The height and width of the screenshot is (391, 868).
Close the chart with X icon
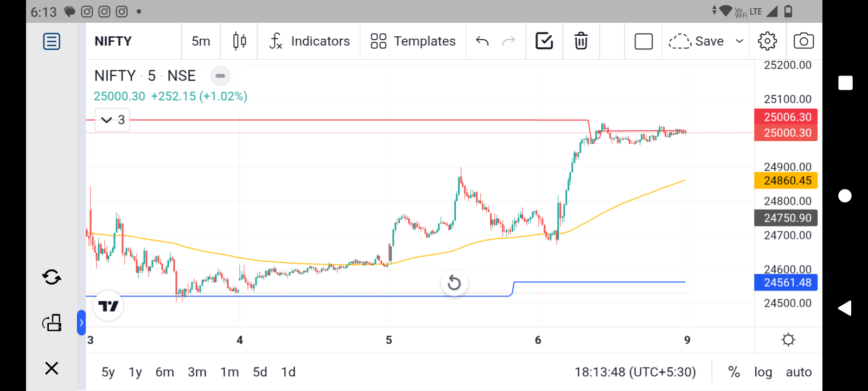52,368
